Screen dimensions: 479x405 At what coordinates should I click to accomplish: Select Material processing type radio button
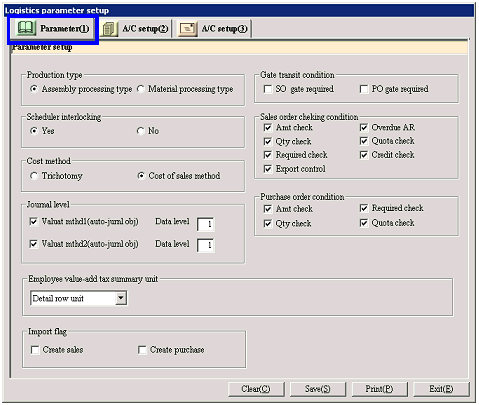point(141,89)
